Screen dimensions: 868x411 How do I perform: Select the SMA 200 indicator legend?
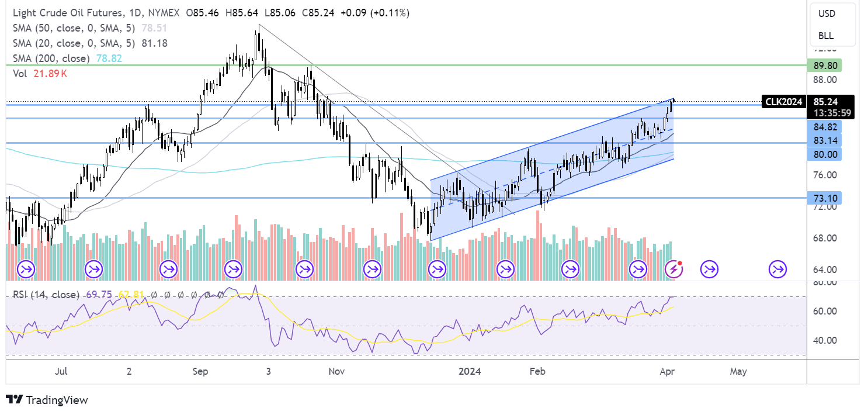tap(51, 58)
